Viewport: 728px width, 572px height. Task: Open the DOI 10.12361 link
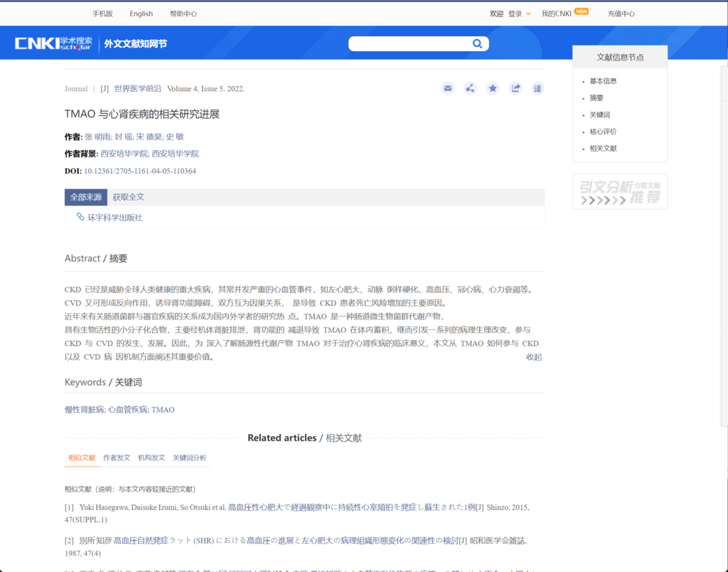[140, 171]
